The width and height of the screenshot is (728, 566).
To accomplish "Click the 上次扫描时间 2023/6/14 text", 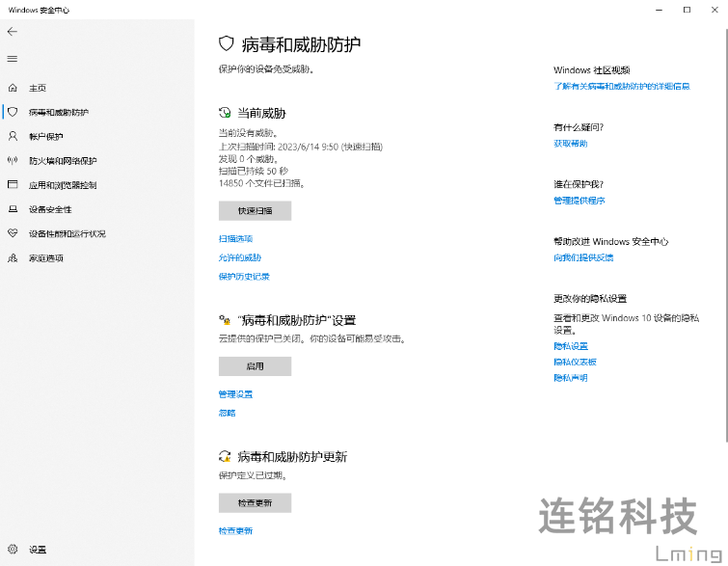I will point(301,147).
